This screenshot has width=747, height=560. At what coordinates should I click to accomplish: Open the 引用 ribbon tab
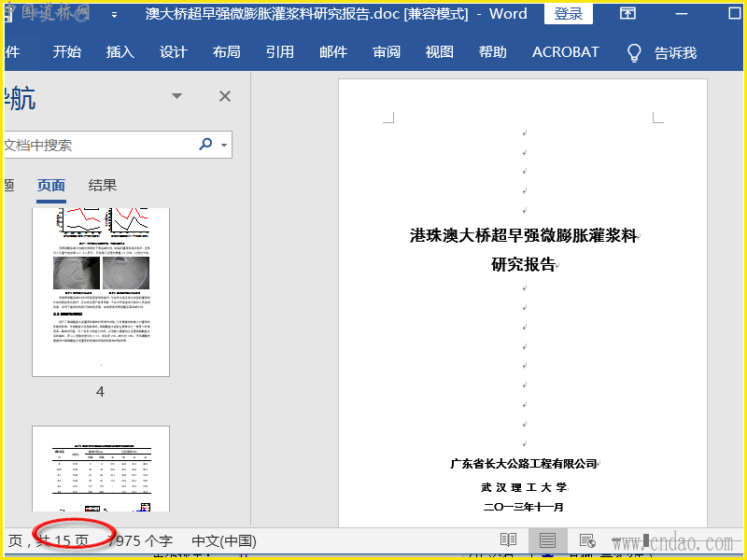click(x=280, y=52)
